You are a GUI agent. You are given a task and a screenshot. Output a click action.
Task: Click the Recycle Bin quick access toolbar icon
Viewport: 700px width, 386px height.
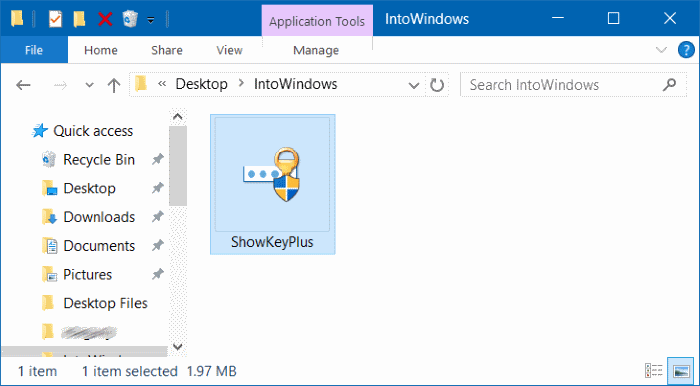point(130,19)
